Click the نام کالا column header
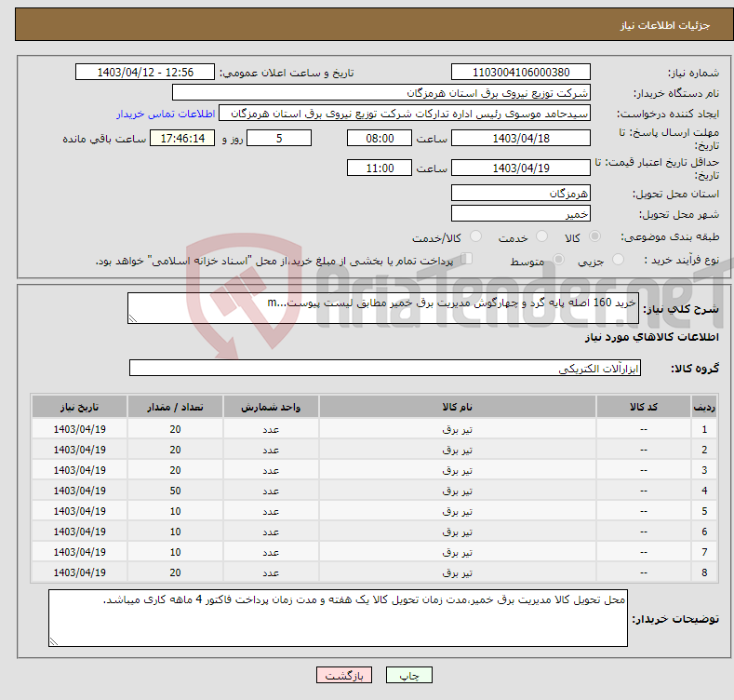The image size is (734, 700). pos(458,407)
